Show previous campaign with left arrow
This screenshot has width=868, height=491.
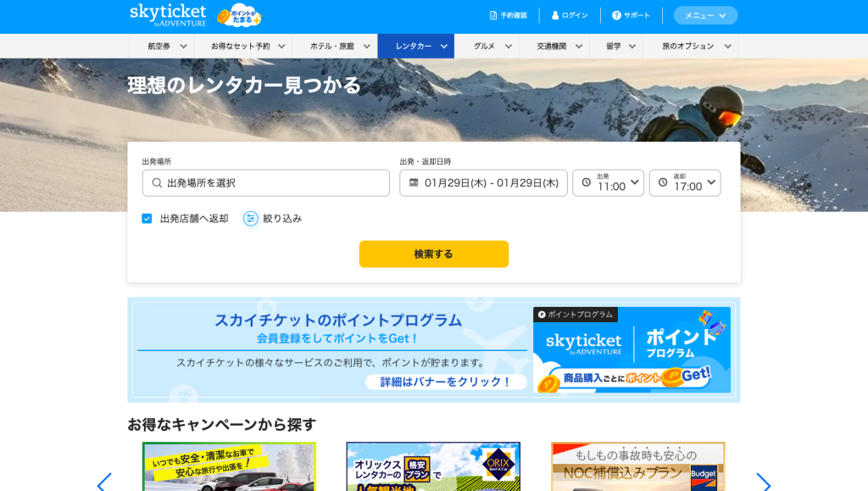pos(104,483)
